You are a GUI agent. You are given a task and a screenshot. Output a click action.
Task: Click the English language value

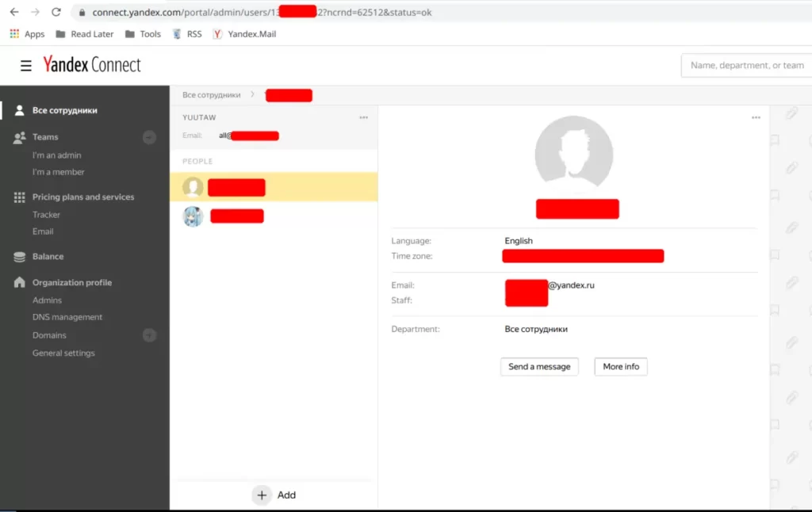(x=519, y=241)
